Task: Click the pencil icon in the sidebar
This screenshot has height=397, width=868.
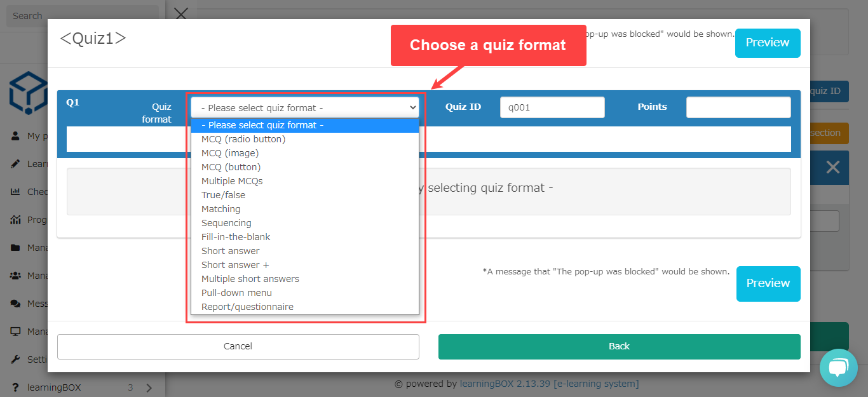Action: (x=15, y=164)
